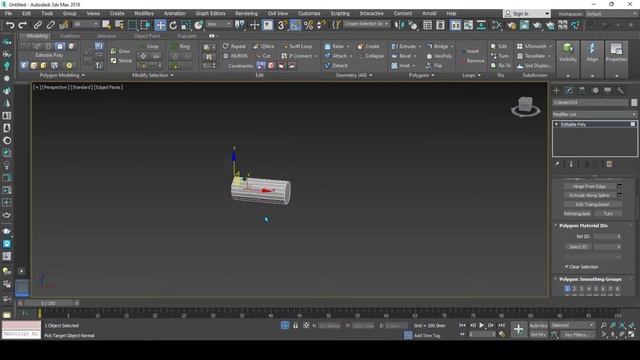This screenshot has height=360, width=640.
Task: Click the Undo arrow icon
Action: (10, 25)
